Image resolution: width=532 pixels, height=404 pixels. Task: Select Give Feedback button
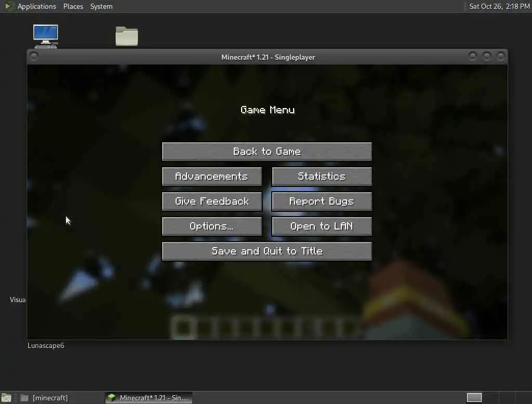[x=212, y=201]
